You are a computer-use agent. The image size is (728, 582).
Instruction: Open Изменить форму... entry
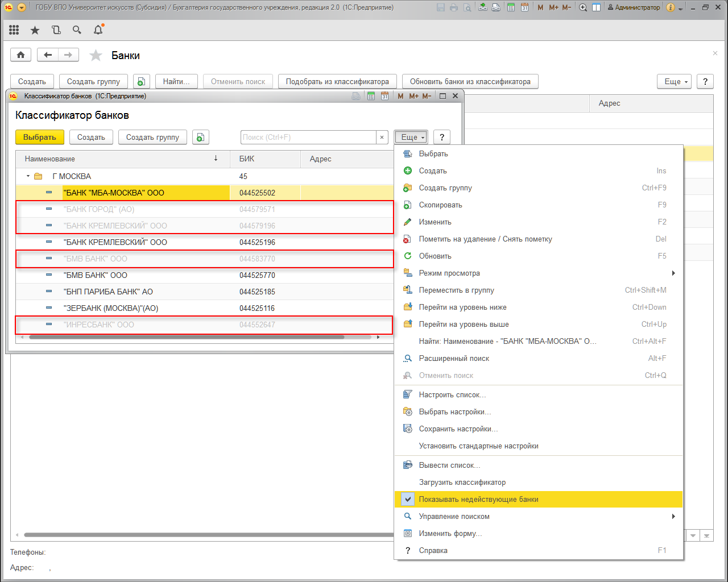(539, 533)
